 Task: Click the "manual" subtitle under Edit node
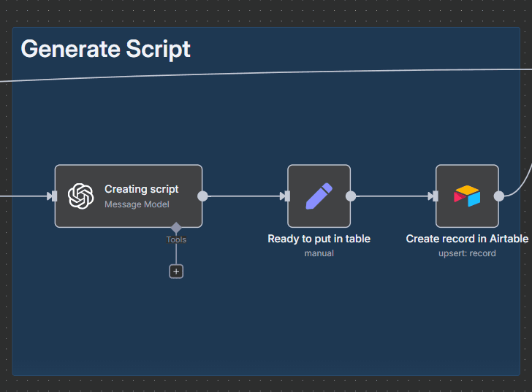(319, 253)
